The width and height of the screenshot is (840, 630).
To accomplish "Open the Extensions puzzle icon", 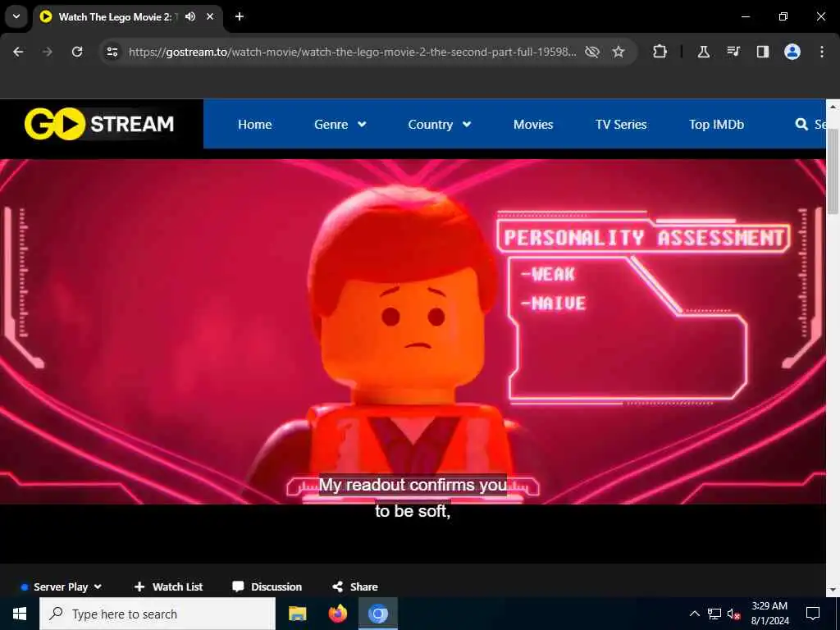I will pyautogui.click(x=660, y=52).
